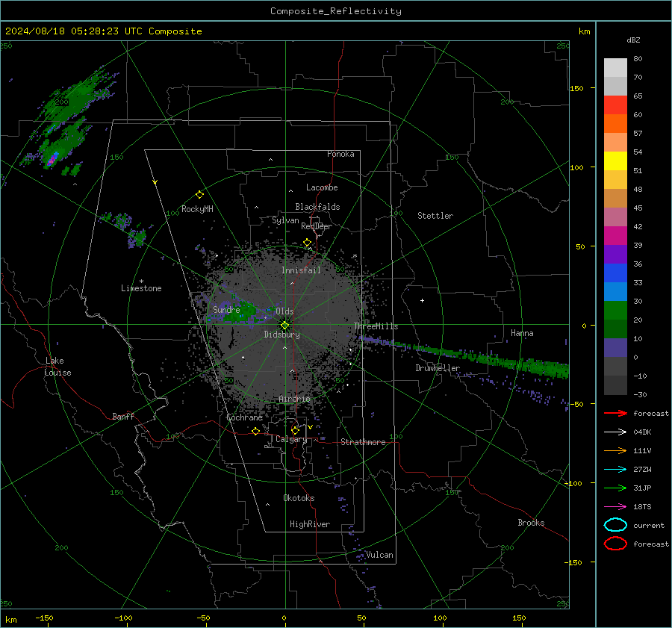The image size is (672, 628).
Task: Click the yellow radar-site diamond near Olds
Action: 285,326
